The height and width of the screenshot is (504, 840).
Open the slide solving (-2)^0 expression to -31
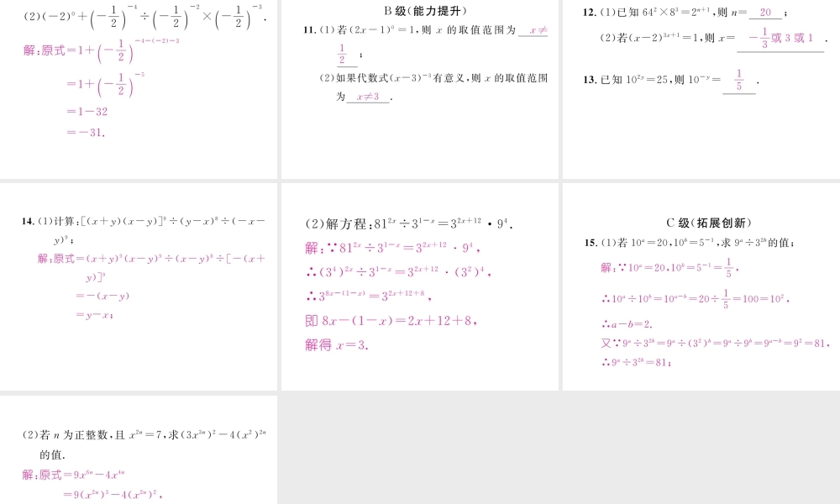(x=139, y=89)
